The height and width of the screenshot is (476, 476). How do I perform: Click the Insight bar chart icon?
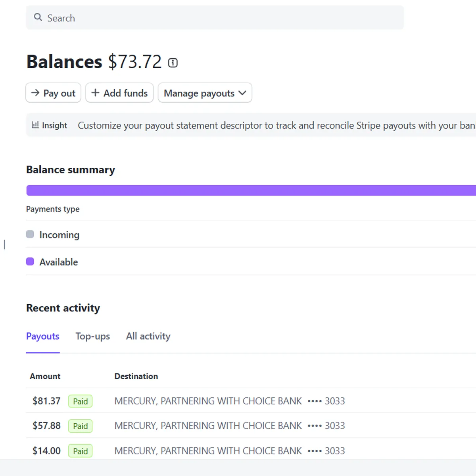click(35, 125)
